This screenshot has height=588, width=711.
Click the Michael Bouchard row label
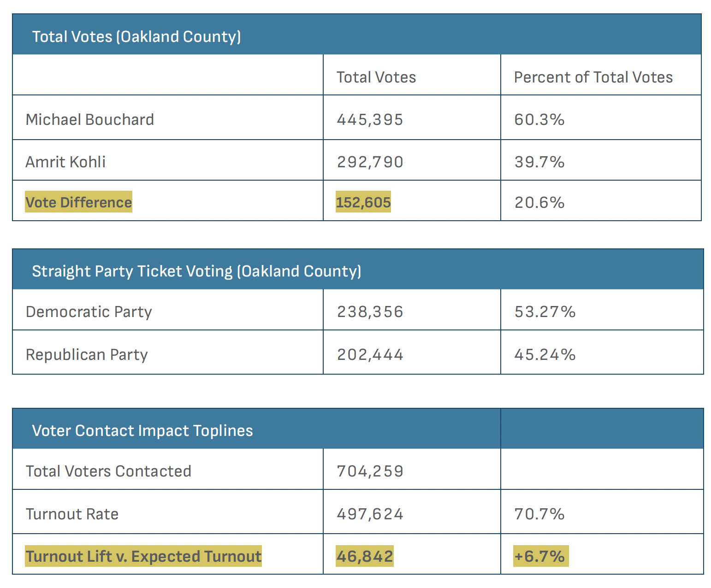point(90,120)
